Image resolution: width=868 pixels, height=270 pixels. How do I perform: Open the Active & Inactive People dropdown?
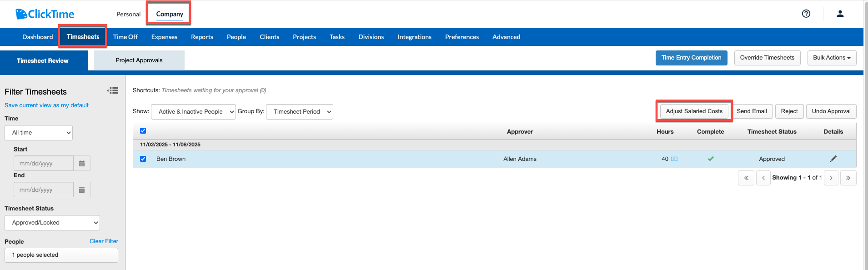pos(193,112)
